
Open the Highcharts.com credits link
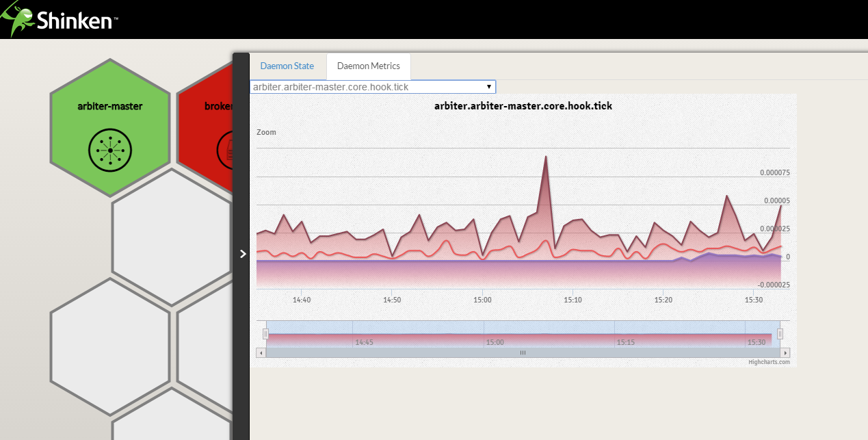point(769,362)
